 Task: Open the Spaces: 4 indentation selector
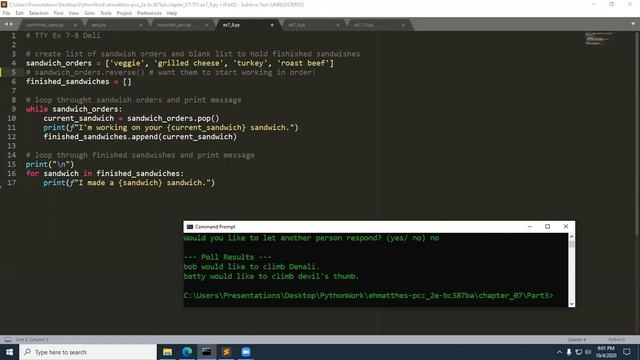577,340
